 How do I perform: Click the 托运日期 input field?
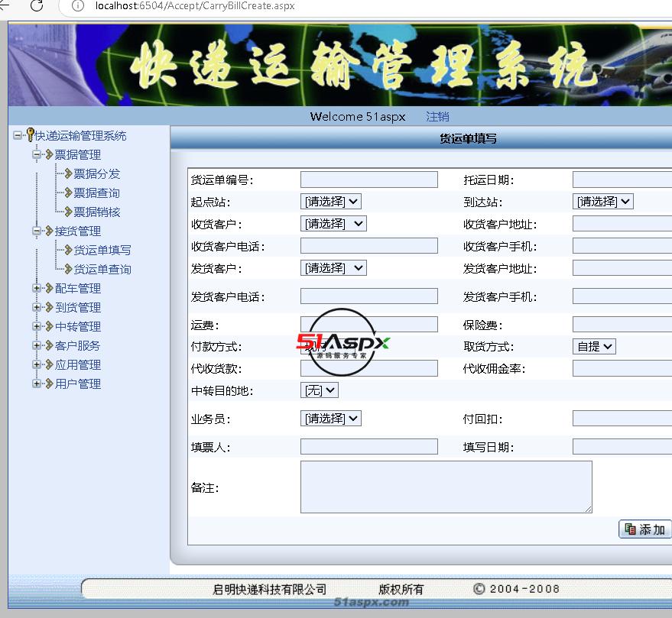coord(622,180)
